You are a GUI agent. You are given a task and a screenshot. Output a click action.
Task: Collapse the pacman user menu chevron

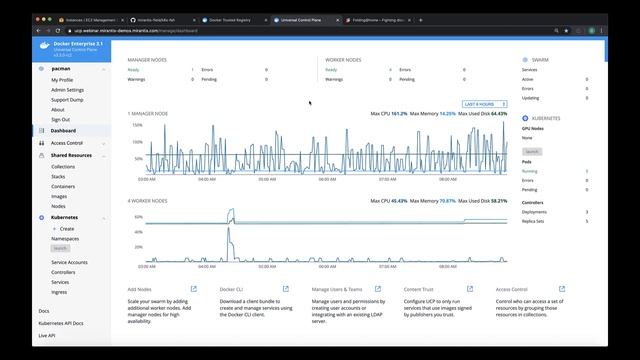coord(104,69)
